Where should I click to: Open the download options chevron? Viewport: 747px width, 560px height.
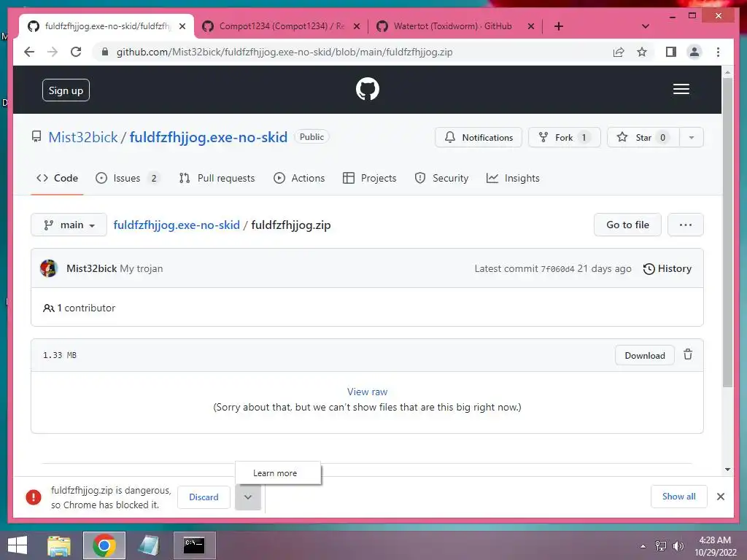click(x=248, y=497)
